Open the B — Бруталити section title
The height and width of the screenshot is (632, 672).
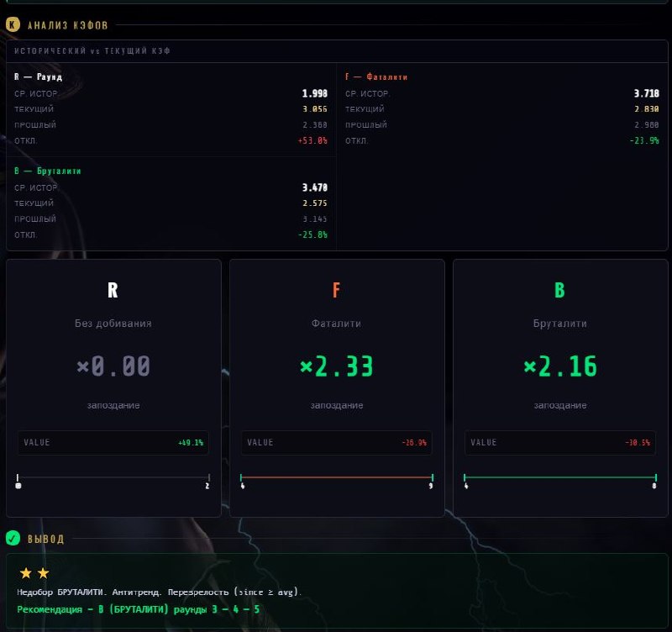tap(47, 171)
